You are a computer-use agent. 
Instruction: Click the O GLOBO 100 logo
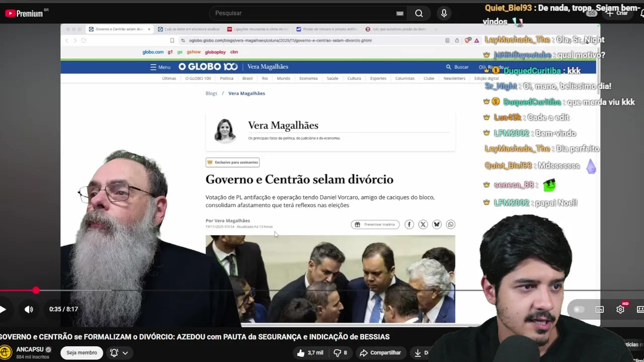click(x=208, y=67)
